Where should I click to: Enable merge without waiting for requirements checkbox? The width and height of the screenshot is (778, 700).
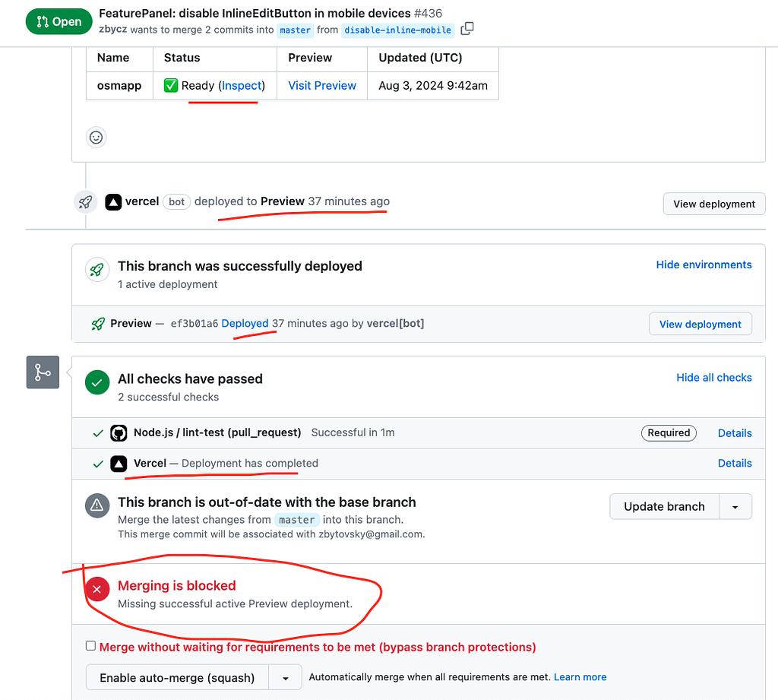pos(90,645)
